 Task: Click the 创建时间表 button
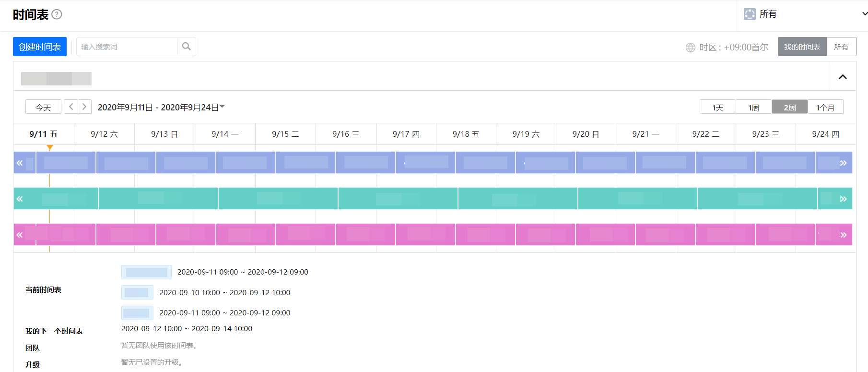click(x=40, y=47)
